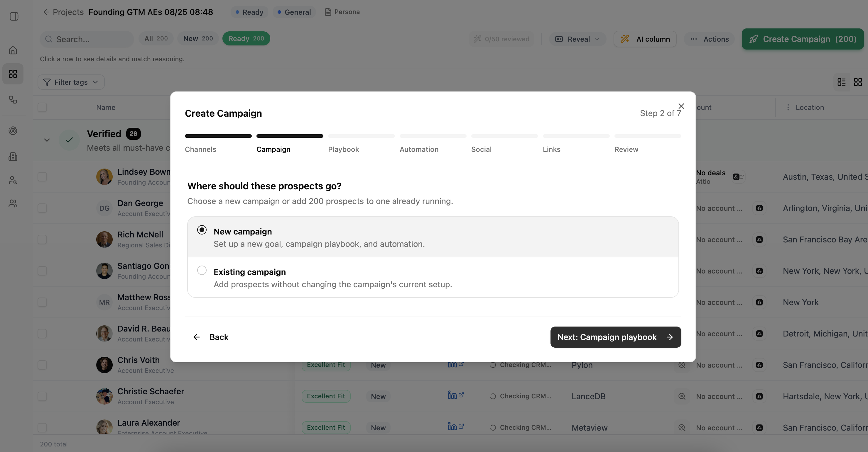This screenshot has height=452, width=868.
Task: Collapse the Verified group chevron
Action: click(47, 140)
